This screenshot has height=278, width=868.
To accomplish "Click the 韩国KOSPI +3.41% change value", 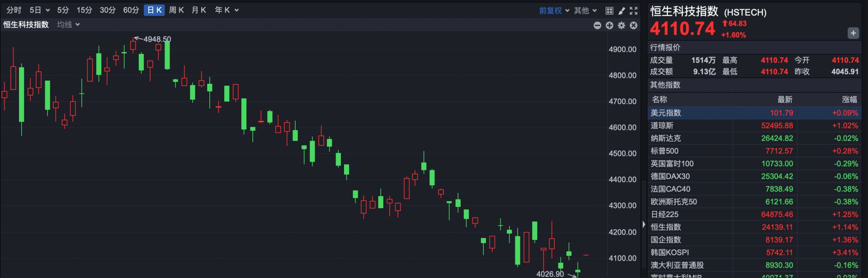I will 845,252.
